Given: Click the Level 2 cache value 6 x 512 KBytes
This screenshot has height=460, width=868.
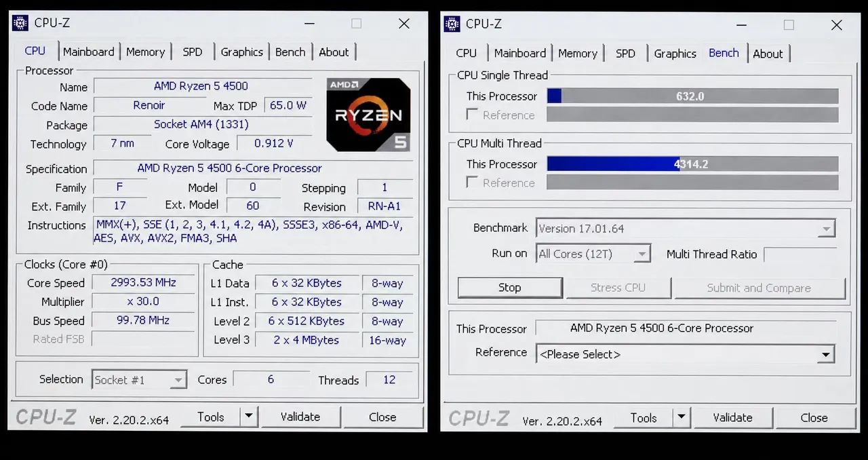Looking at the screenshot, I should [307, 321].
